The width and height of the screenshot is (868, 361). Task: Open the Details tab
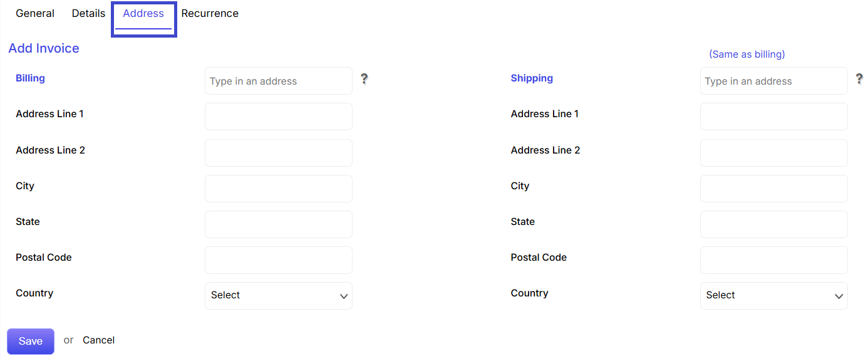[x=88, y=13]
